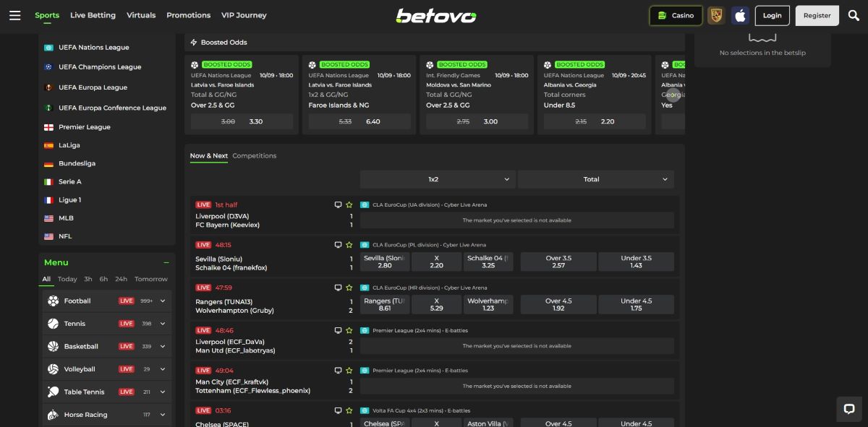Switch to the Competitions tab
The width and height of the screenshot is (868, 427).
(x=255, y=155)
